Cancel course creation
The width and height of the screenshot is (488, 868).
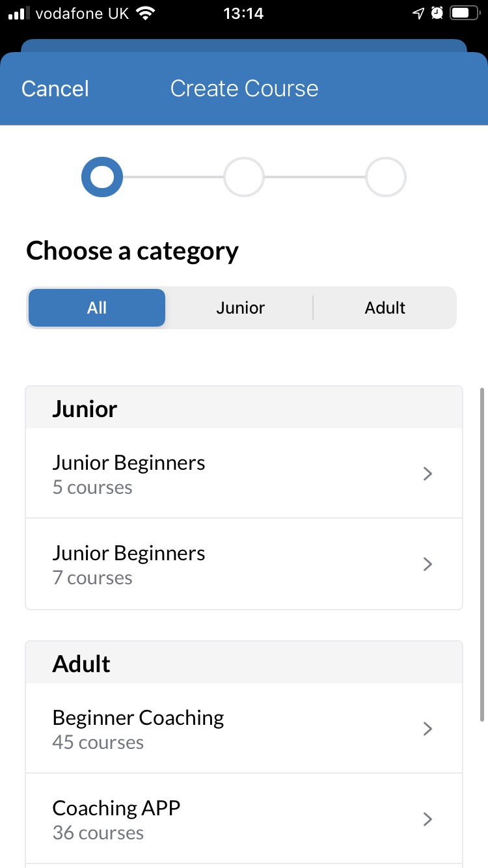point(55,88)
